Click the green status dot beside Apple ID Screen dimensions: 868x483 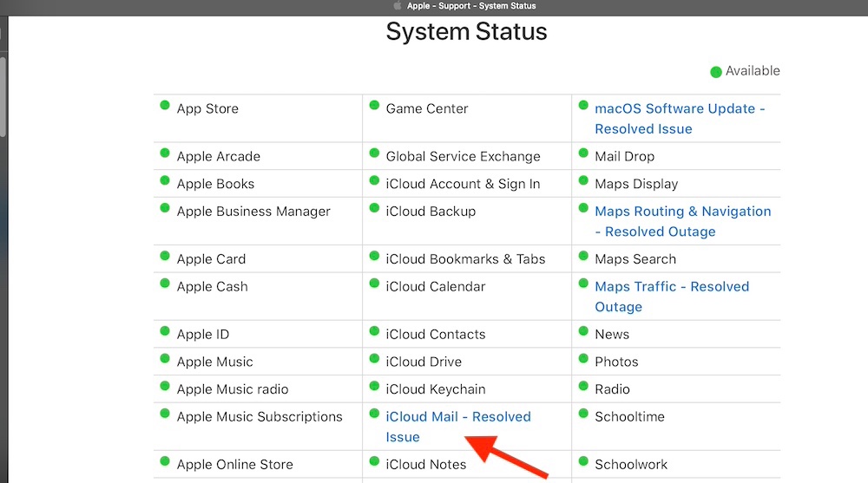click(x=164, y=331)
